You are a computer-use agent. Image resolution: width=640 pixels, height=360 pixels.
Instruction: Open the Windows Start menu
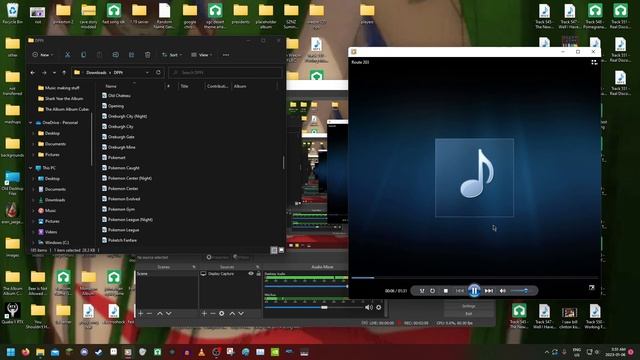[11, 352]
